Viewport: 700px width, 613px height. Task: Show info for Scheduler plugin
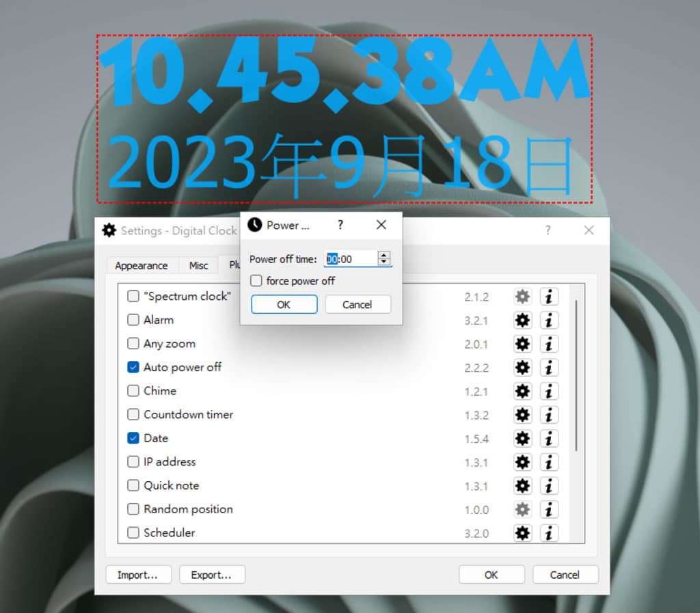(549, 533)
